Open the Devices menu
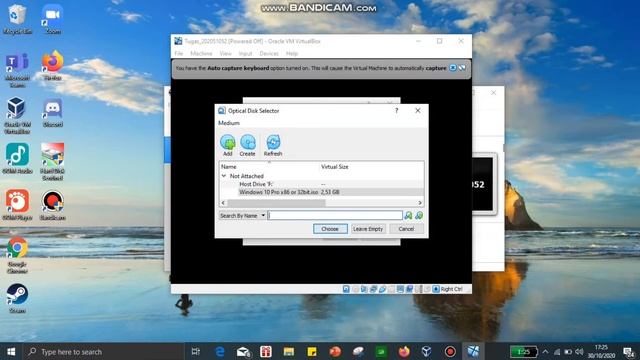 tap(269, 53)
